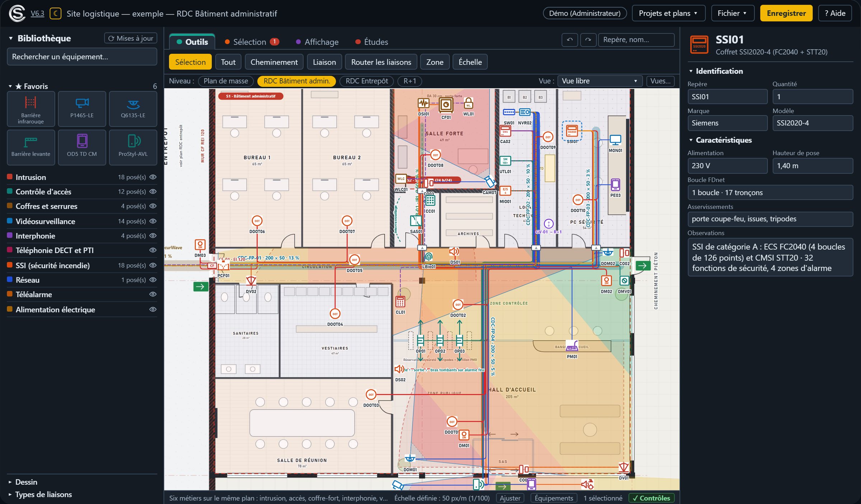
Task: Select the Barrière infrarouge favorite
Action: tap(31, 109)
